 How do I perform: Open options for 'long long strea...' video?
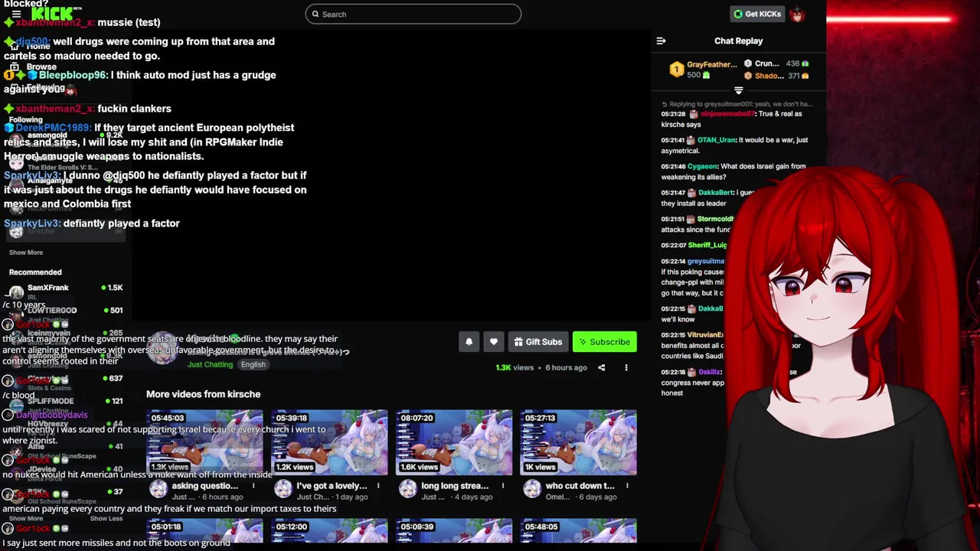click(x=503, y=486)
